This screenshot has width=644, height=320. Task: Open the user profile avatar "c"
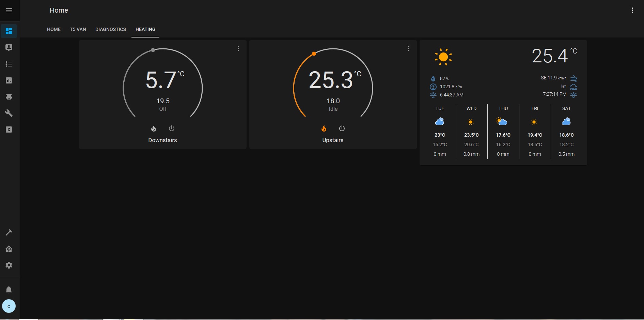pyautogui.click(x=9, y=306)
